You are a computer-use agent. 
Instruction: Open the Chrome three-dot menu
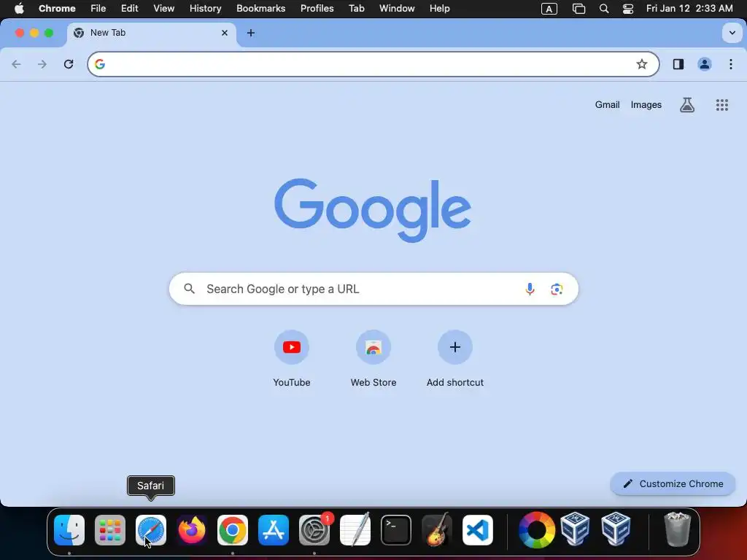click(x=731, y=64)
